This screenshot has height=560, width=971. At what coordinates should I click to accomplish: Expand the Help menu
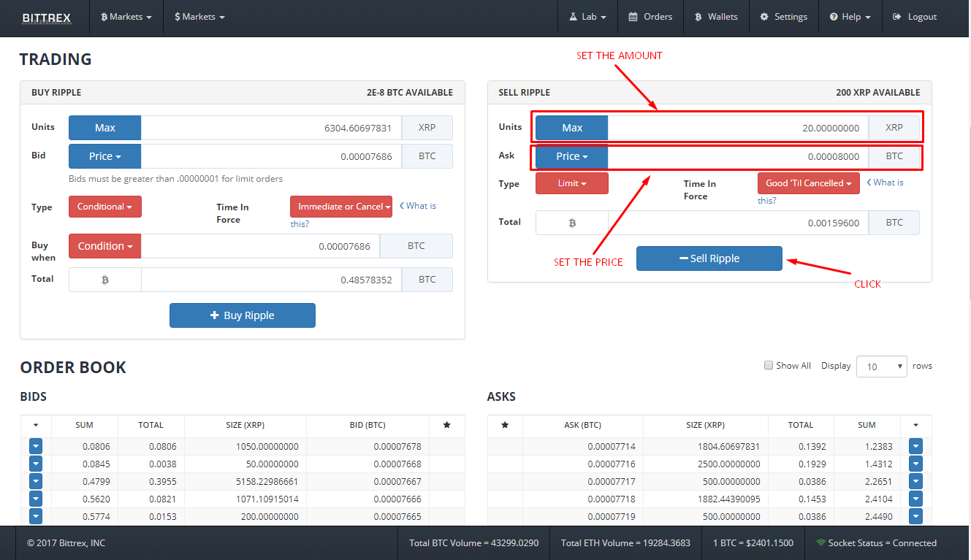[850, 17]
